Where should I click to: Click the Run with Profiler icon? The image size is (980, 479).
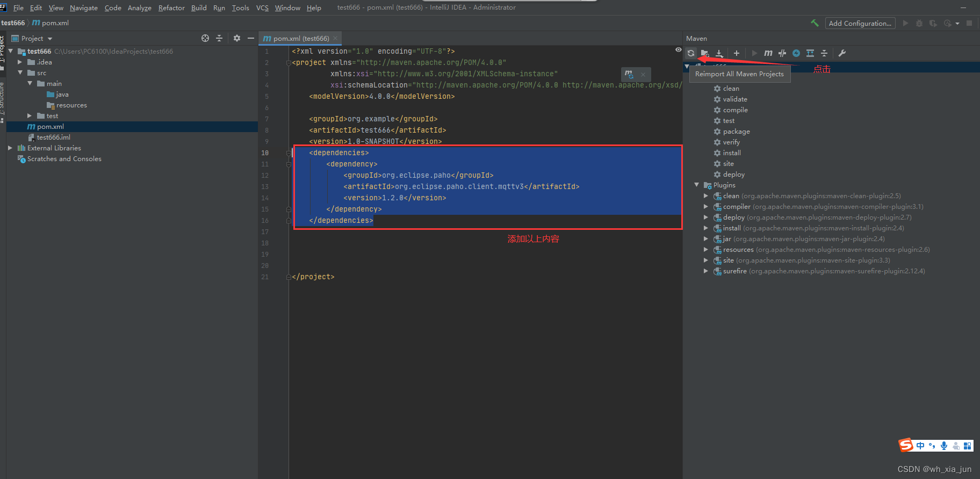coord(947,23)
